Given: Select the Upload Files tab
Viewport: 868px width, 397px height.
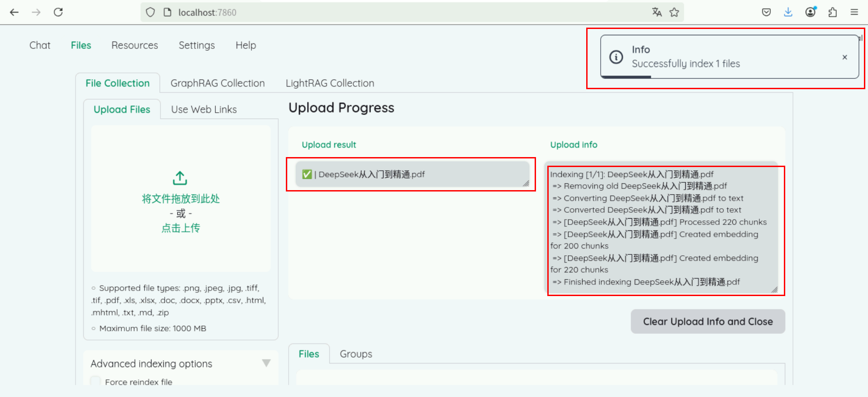Looking at the screenshot, I should click(122, 110).
